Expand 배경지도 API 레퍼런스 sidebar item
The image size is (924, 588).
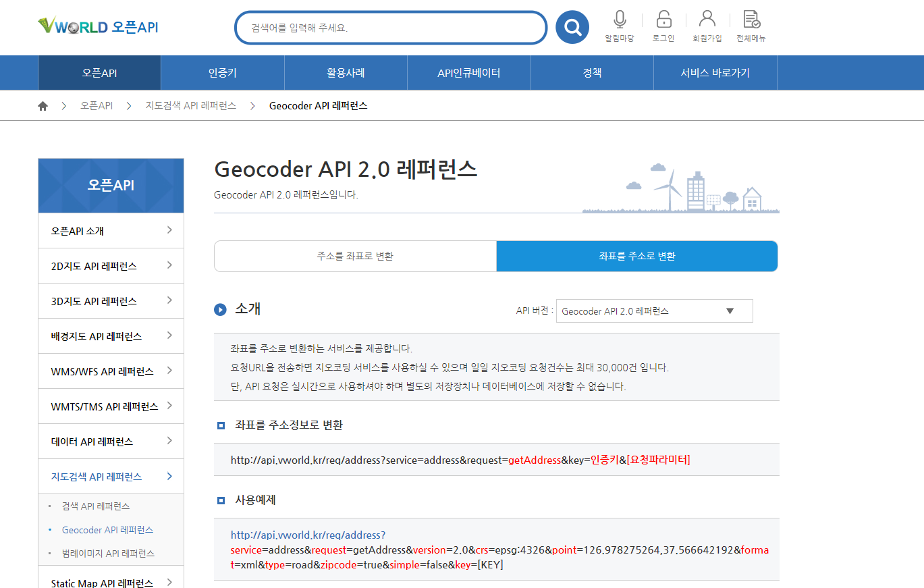(x=111, y=336)
